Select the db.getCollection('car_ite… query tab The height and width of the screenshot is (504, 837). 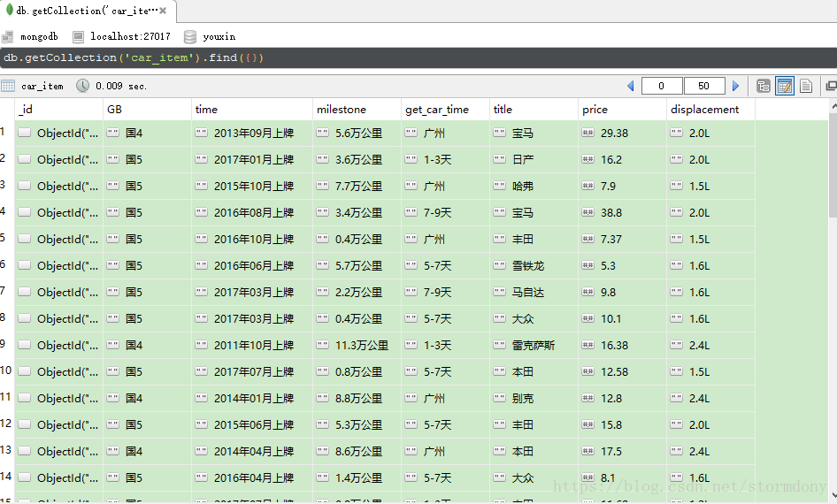(88, 11)
